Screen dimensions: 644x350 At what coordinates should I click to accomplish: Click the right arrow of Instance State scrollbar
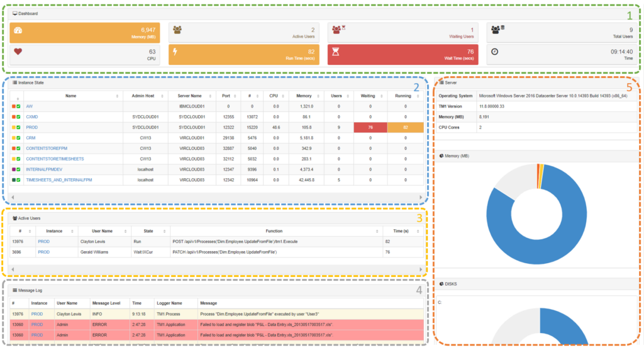point(421,197)
